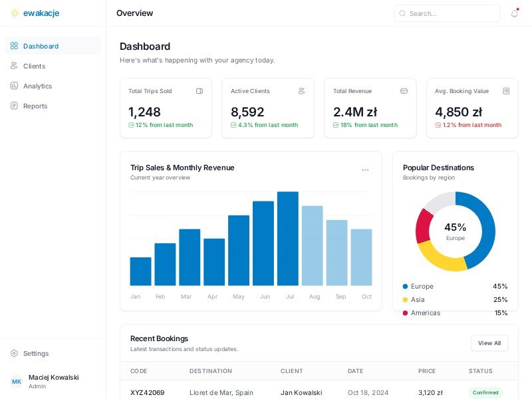Navigate to Reports in sidebar

35,106
